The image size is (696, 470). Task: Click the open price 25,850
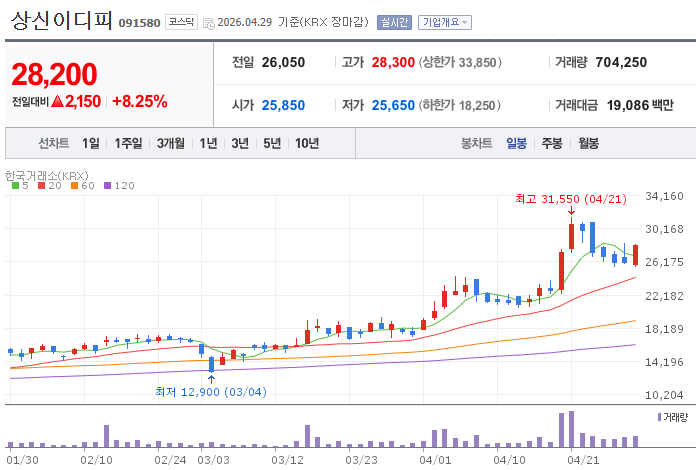(283, 105)
